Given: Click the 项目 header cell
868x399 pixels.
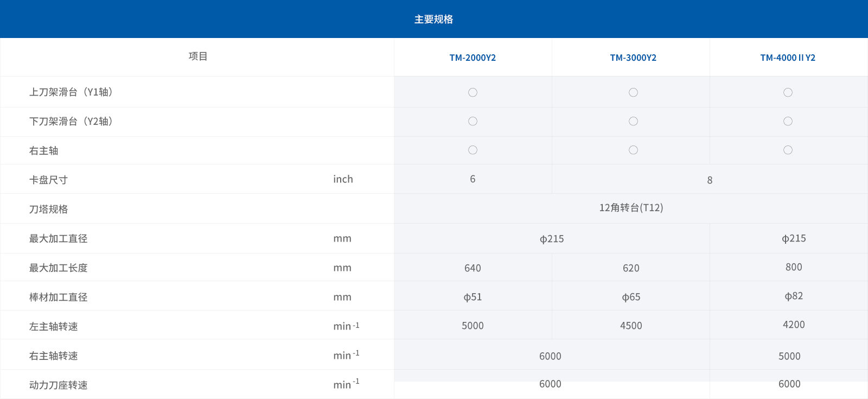Looking at the screenshot, I should point(198,56).
